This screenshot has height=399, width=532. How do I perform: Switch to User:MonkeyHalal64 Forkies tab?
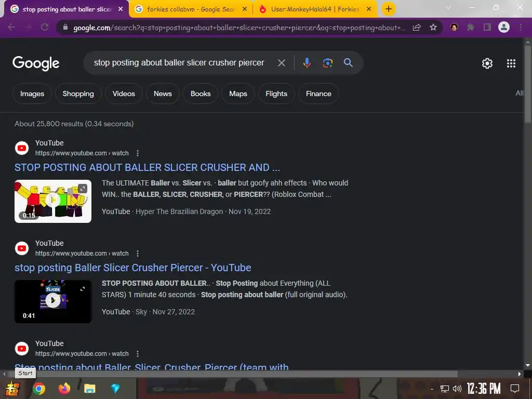[x=315, y=9]
